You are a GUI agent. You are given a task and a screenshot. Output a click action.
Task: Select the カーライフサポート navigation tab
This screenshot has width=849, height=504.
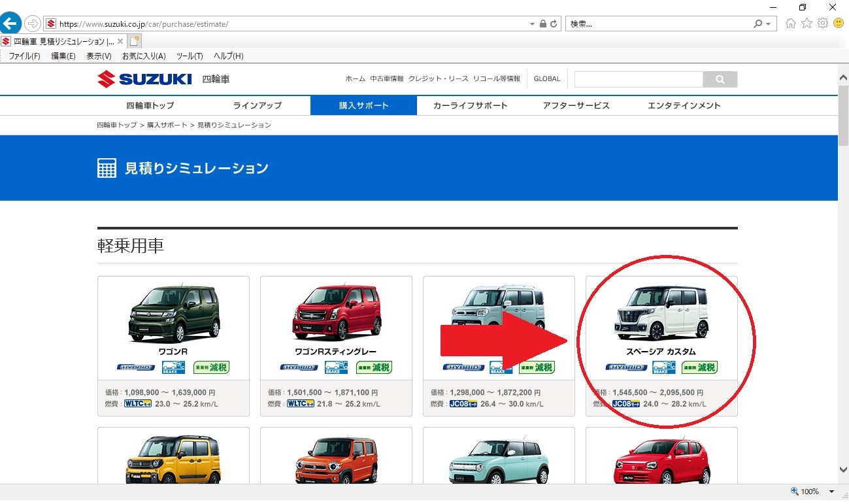pos(470,105)
